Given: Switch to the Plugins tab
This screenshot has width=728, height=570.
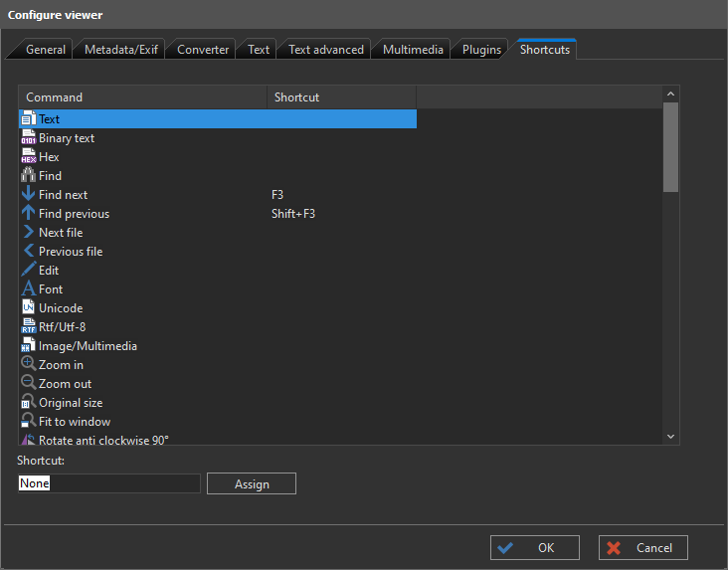Looking at the screenshot, I should (x=481, y=50).
